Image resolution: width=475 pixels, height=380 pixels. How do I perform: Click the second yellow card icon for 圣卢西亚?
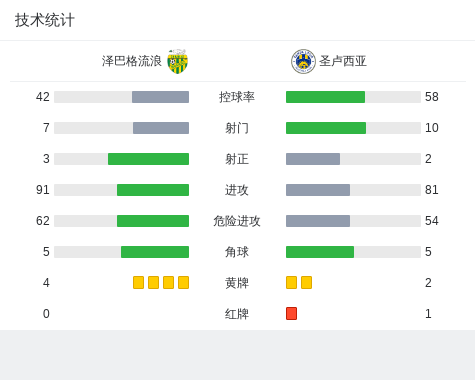coord(306,283)
